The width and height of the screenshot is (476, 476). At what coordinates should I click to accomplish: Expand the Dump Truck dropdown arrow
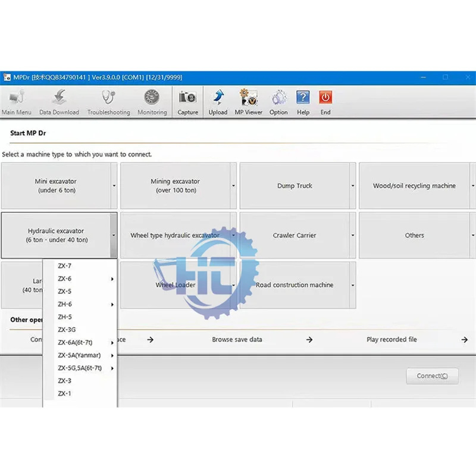coord(353,186)
